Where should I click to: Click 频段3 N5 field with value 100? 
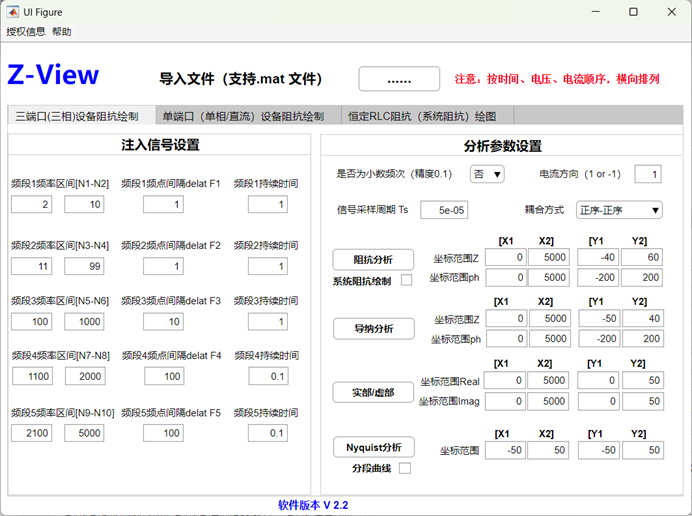tap(31, 322)
